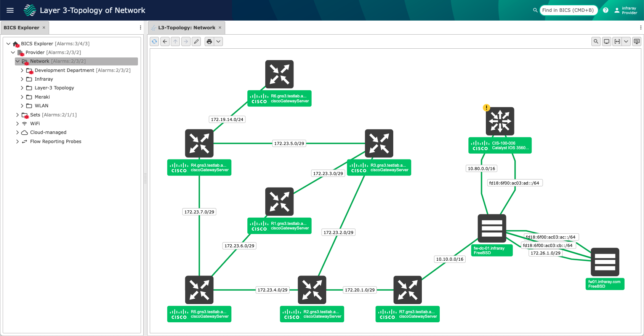Expand the Flow Reporting Probes node
Viewport: 644px width, 336px height.
click(x=18, y=142)
